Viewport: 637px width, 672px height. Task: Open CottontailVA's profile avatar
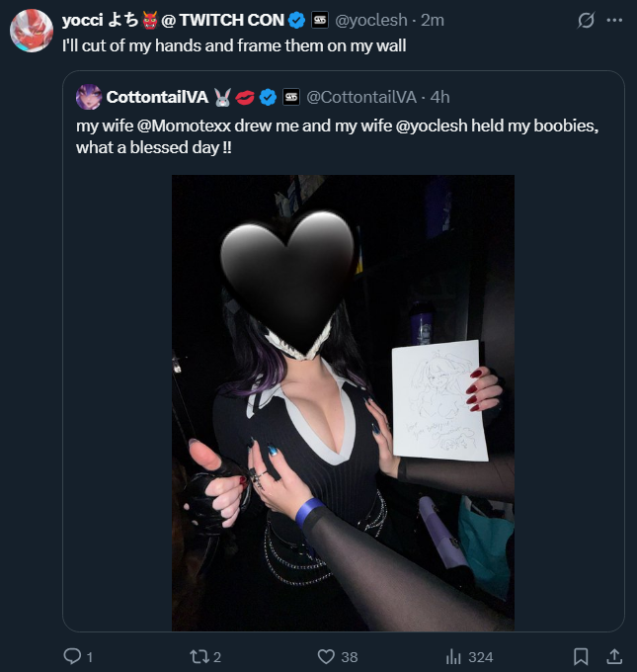89,97
